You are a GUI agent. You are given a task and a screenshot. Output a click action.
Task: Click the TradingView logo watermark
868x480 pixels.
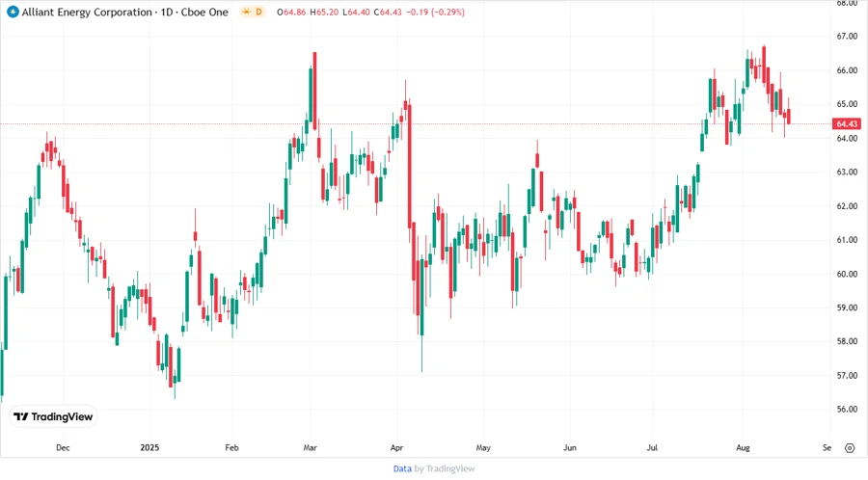coord(53,416)
